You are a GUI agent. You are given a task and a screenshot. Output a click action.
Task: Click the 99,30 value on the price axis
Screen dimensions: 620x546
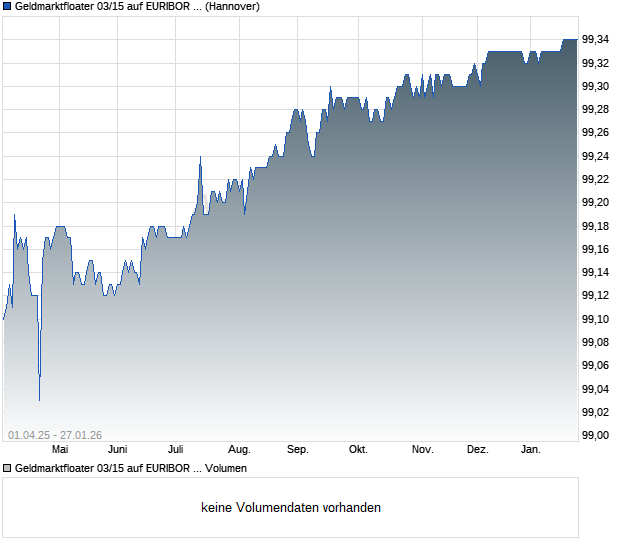[595, 86]
